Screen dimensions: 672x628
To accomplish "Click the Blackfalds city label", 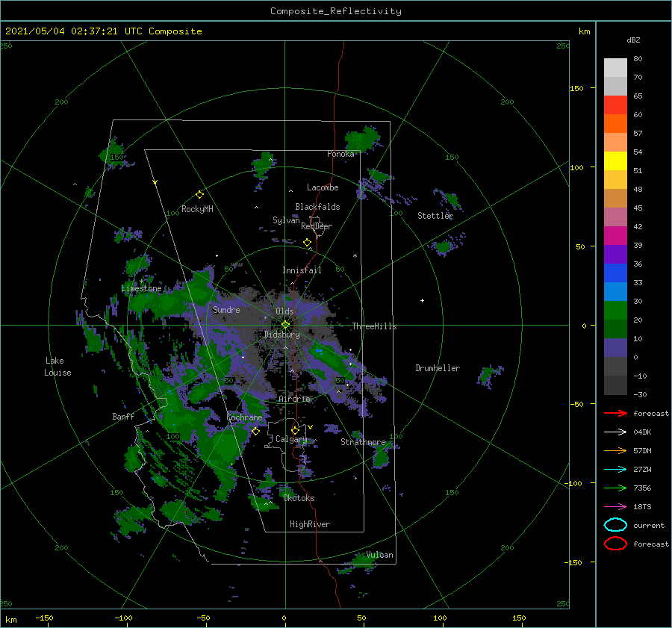I will click(x=317, y=207).
